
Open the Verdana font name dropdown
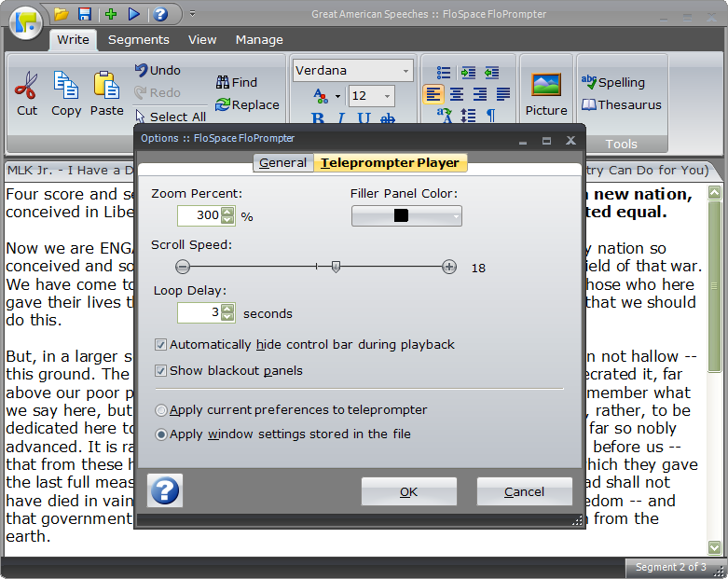(405, 71)
